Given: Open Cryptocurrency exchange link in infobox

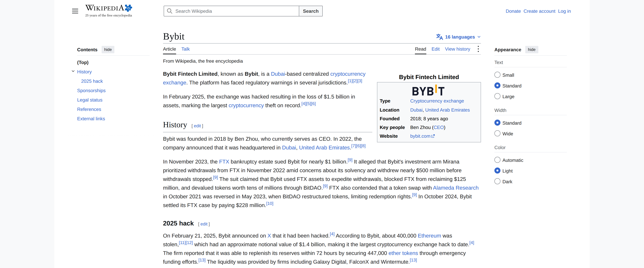Looking at the screenshot, I should click(437, 101).
